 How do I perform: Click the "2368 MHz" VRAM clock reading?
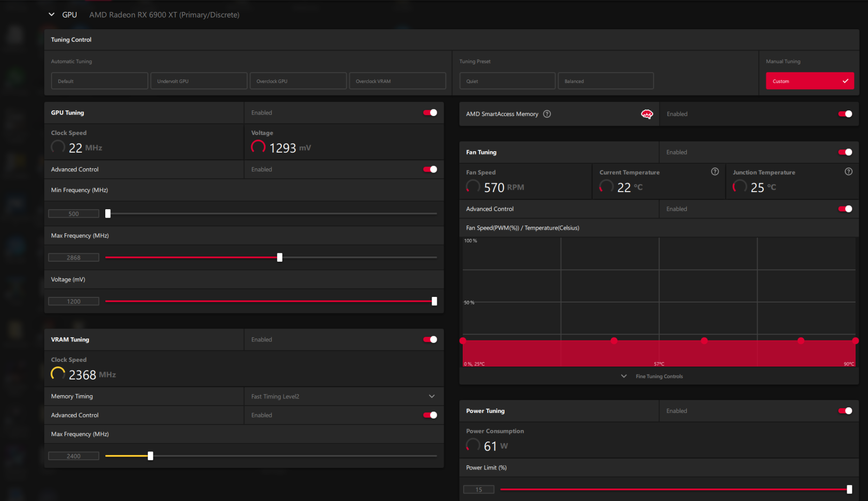pos(92,375)
